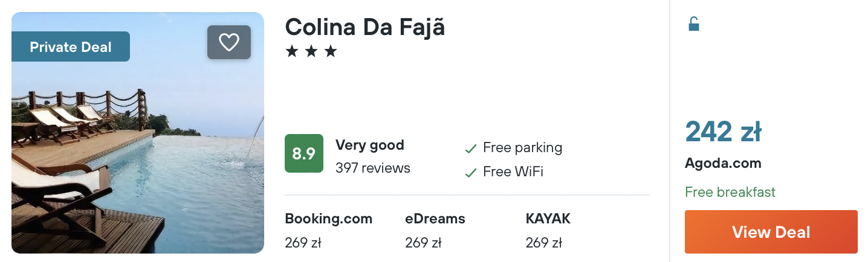This screenshot has height=262, width=868.
Task: Click the Free parking amenity text
Action: tap(522, 148)
